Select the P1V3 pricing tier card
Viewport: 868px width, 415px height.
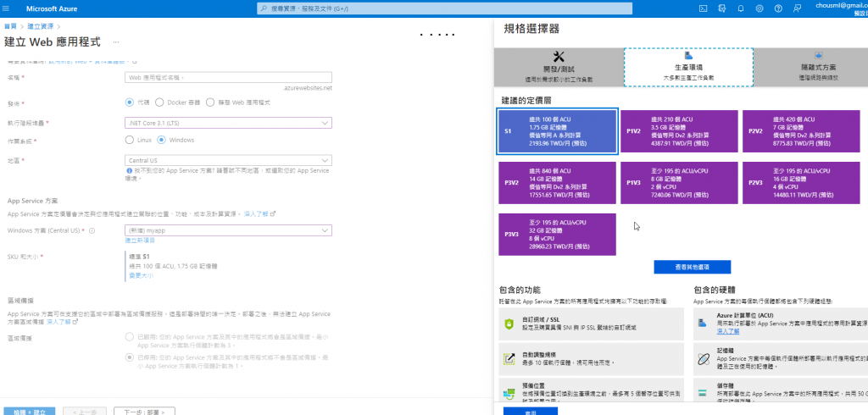coord(679,183)
